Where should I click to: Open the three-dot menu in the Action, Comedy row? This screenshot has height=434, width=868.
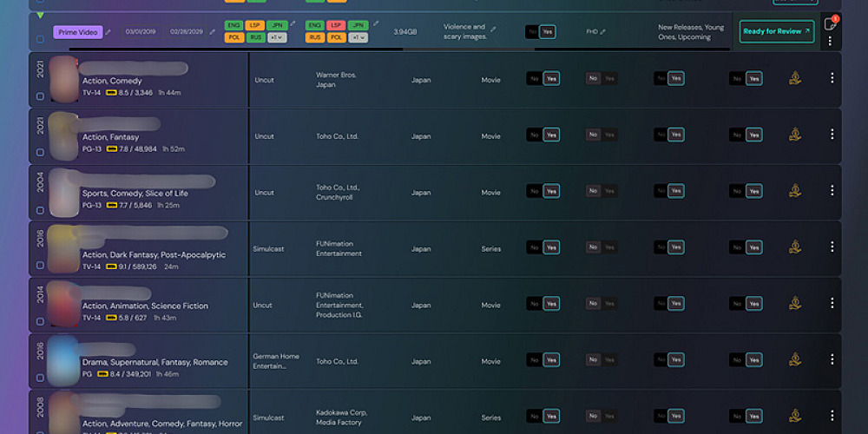tap(832, 78)
